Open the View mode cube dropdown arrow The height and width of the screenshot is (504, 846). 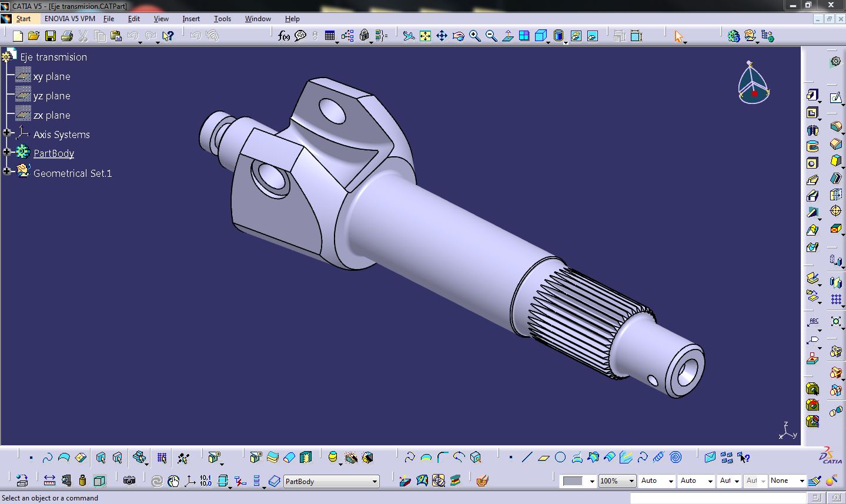pos(549,42)
